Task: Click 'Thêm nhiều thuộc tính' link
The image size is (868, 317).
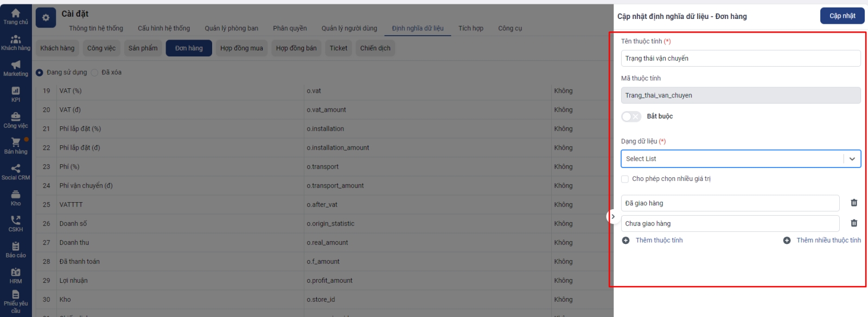Action: pyautogui.click(x=828, y=240)
